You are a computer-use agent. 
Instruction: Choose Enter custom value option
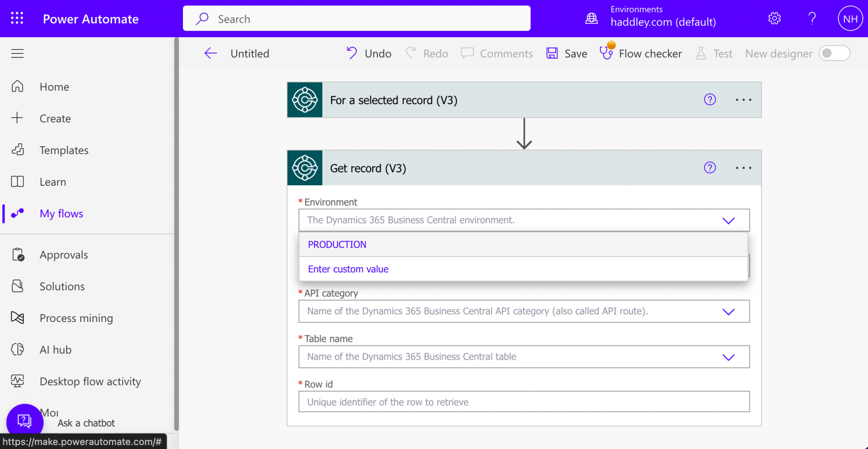(x=348, y=269)
